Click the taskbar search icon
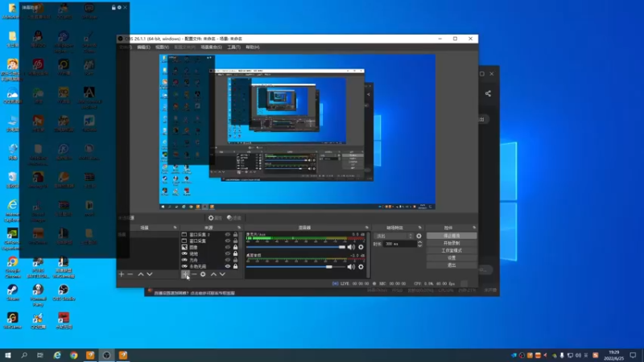The width and height of the screenshot is (644, 362). click(24, 355)
